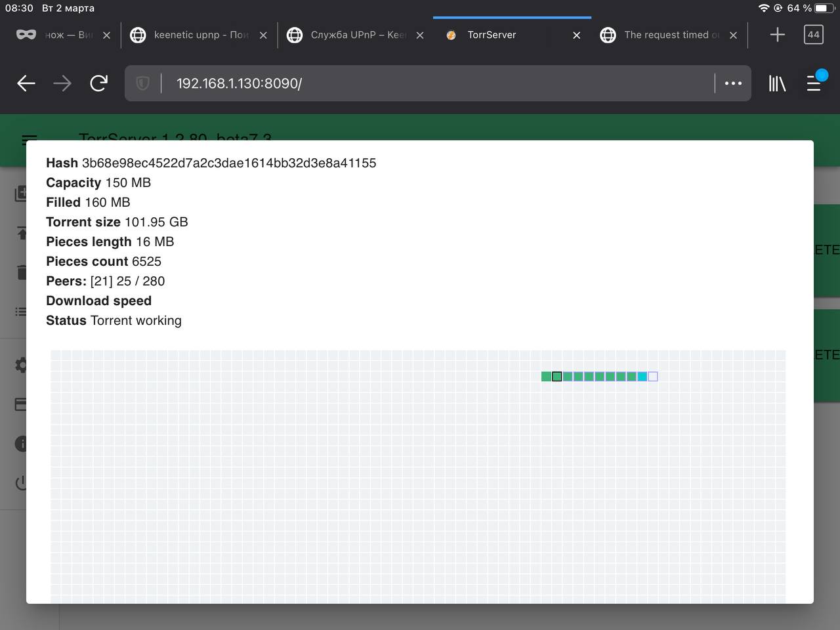Viewport: 840px width, 630px height.
Task: Show all 44 open tabs
Action: pyautogui.click(x=814, y=35)
